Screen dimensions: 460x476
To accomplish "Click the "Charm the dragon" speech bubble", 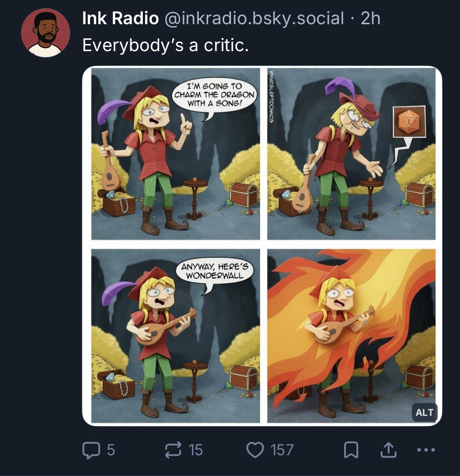I will [x=213, y=95].
